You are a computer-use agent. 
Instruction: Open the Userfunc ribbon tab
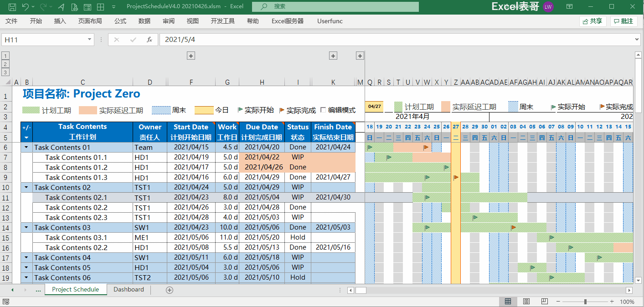click(x=330, y=21)
